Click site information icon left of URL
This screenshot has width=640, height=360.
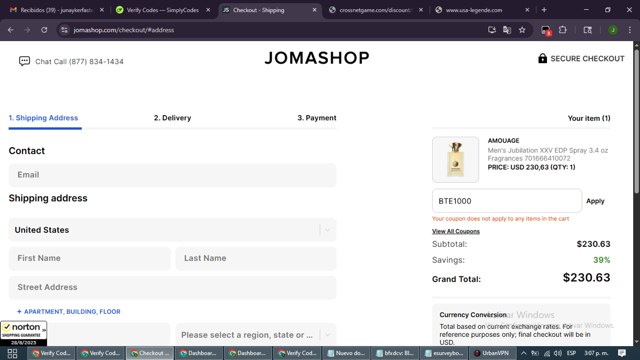[64, 30]
